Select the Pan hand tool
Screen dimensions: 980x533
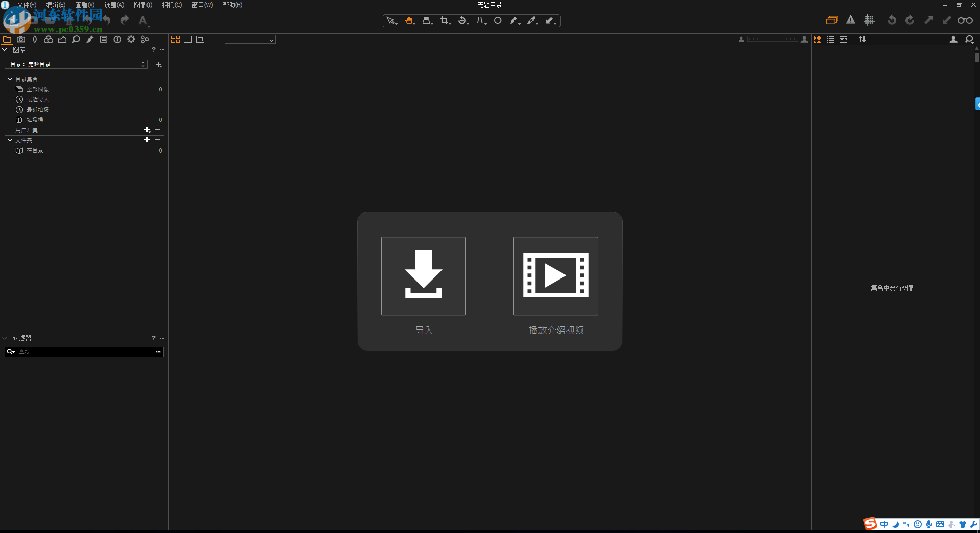tap(409, 21)
